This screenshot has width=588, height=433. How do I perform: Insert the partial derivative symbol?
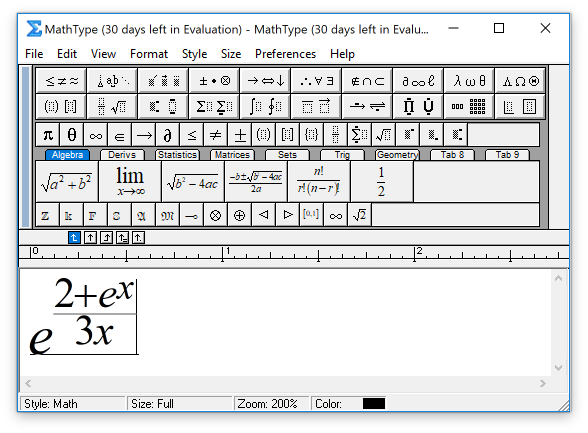[168, 135]
